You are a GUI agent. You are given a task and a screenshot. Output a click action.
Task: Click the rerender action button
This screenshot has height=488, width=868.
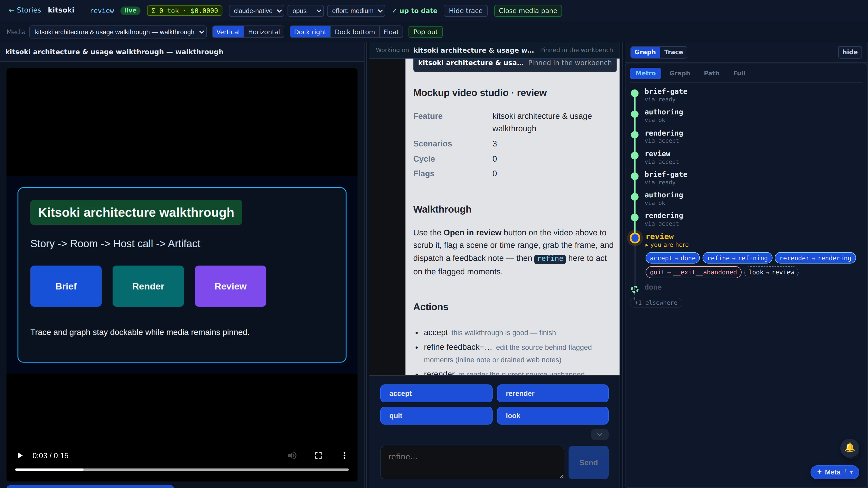(553, 393)
